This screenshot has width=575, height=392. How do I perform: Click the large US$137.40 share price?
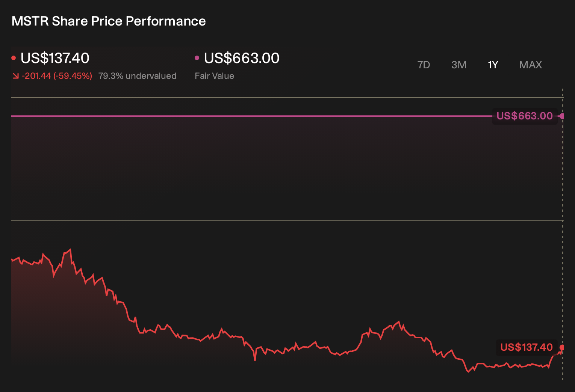(x=55, y=58)
